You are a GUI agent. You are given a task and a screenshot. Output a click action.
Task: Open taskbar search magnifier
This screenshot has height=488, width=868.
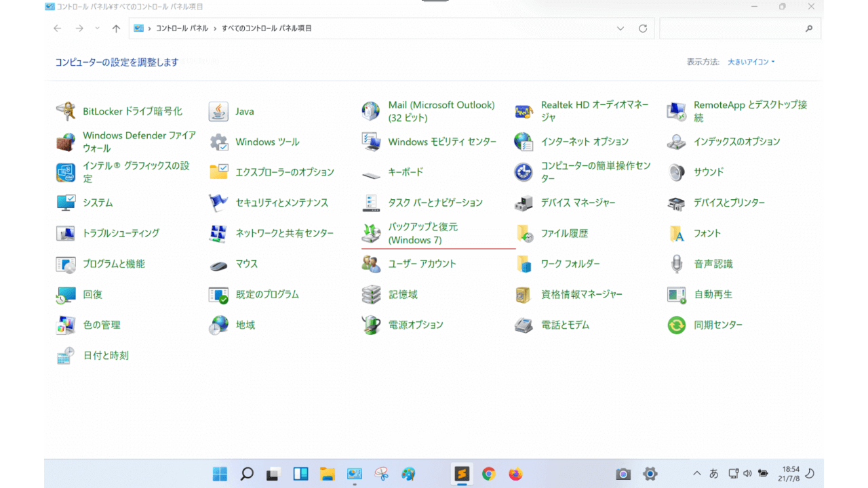247,474
